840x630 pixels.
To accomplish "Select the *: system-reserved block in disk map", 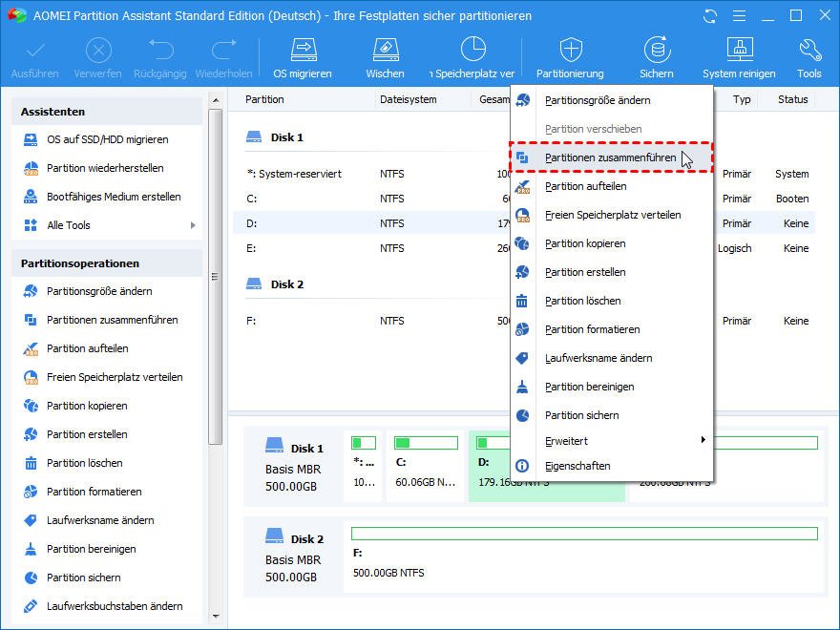I will 364,466.
